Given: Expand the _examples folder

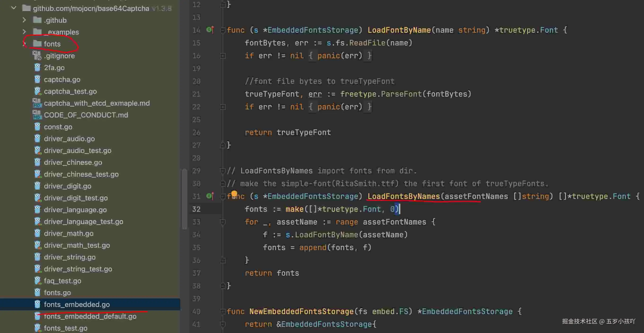Looking at the screenshot, I should [x=24, y=32].
